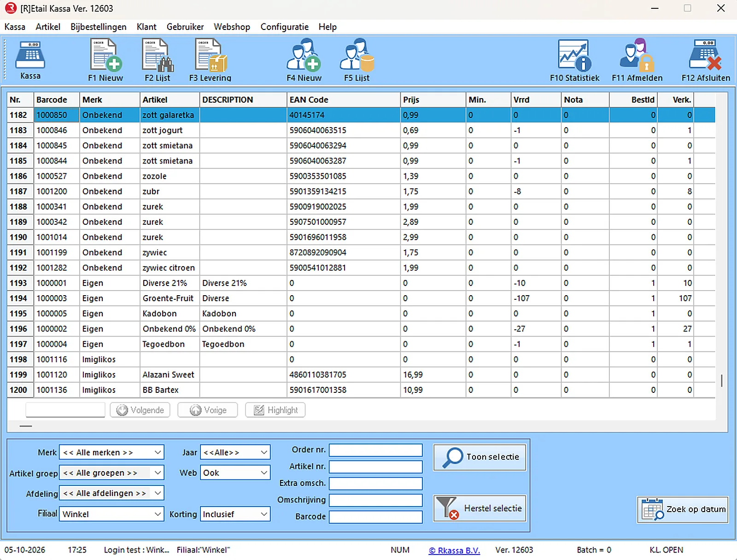737x560 pixels.
Task: Select the Alazani Sweet row
Action: [361, 374]
